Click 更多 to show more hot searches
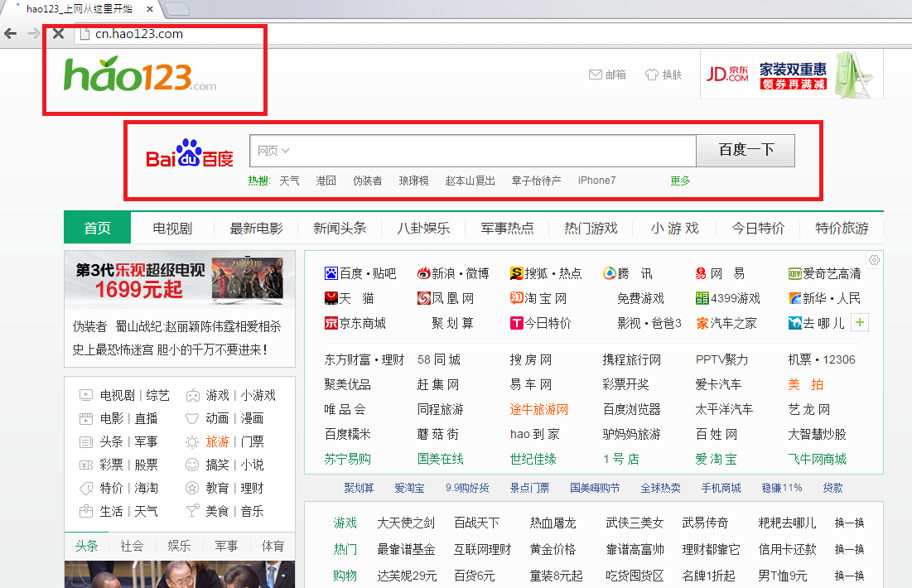This screenshot has width=912, height=588. tap(680, 181)
